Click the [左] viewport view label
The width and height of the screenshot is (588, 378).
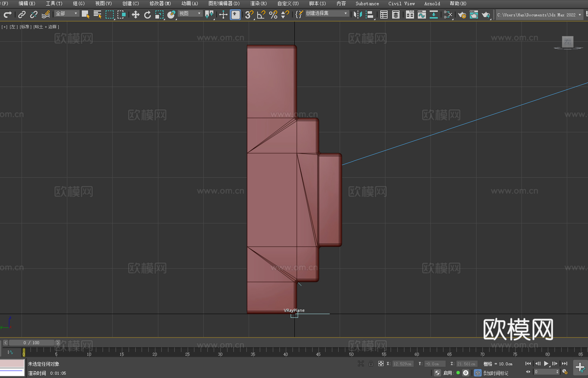tap(14, 27)
